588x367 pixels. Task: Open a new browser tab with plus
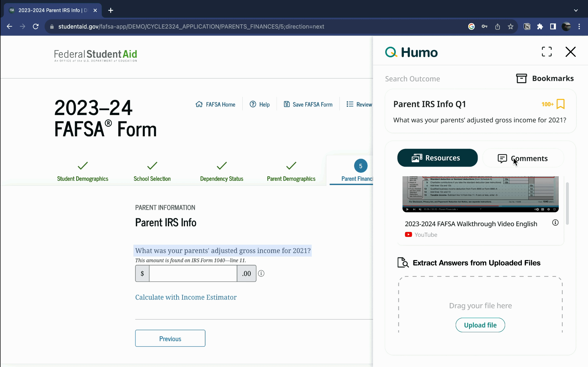(111, 10)
